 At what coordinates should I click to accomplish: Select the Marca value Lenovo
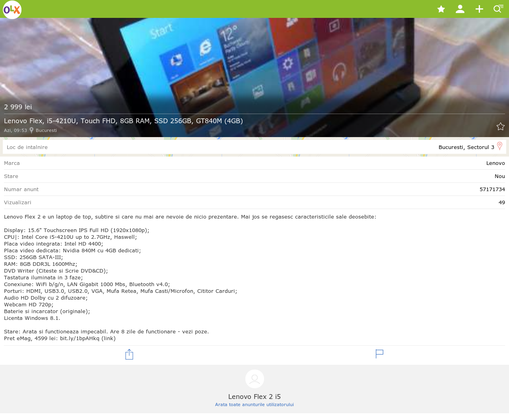pyautogui.click(x=495, y=163)
